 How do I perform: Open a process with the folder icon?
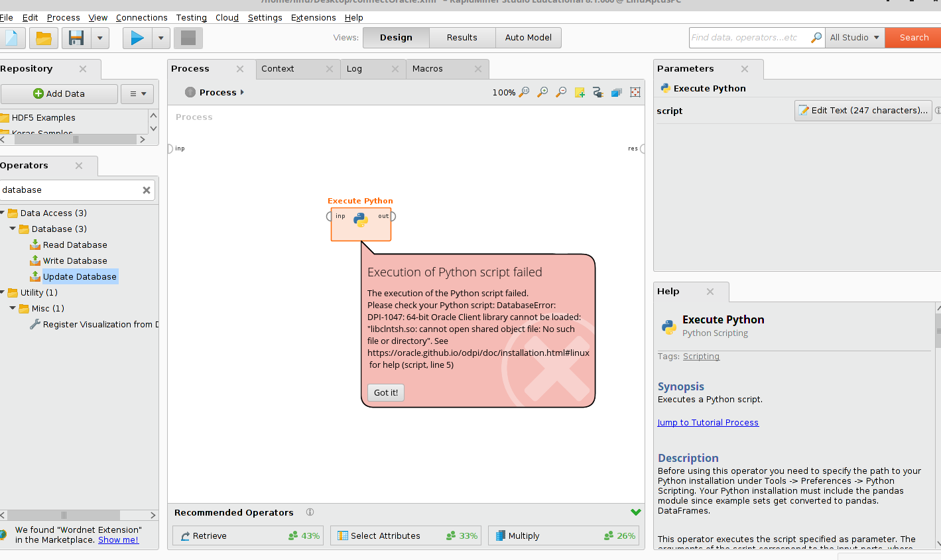(44, 38)
